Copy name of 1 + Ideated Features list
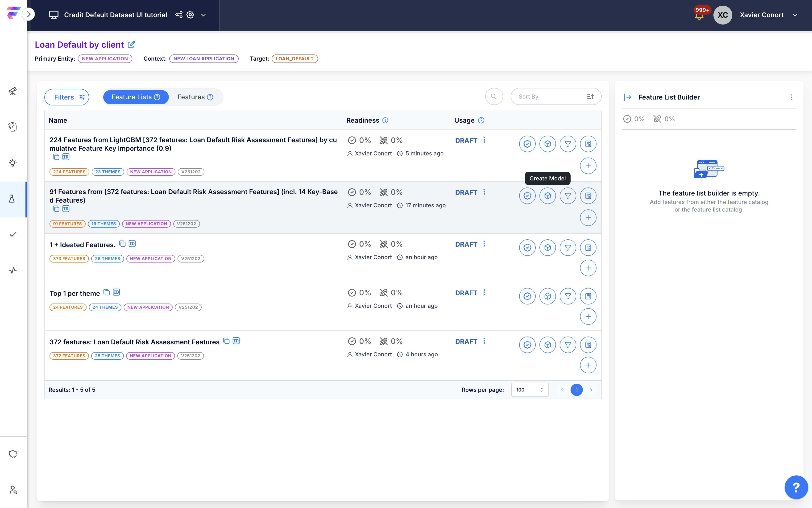 click(123, 244)
